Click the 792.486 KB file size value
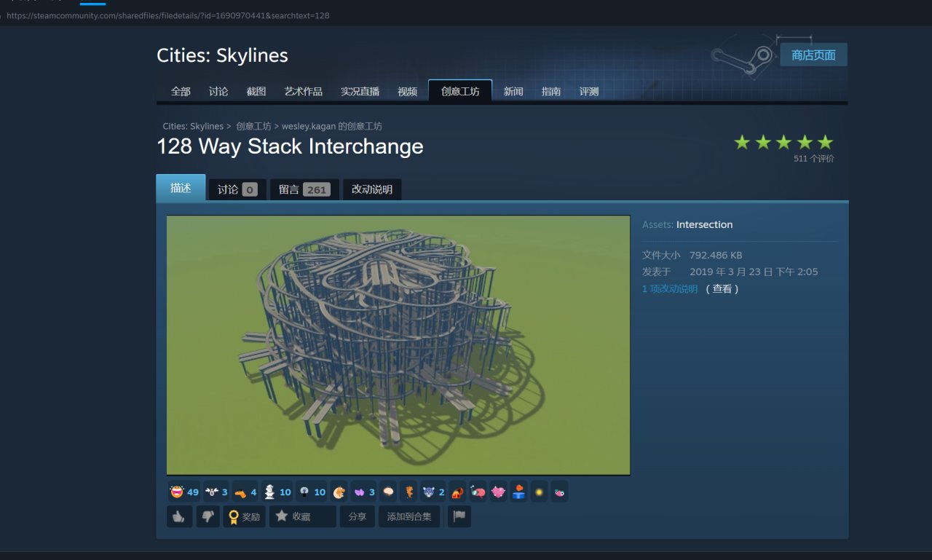This screenshot has width=932, height=560. [716, 256]
